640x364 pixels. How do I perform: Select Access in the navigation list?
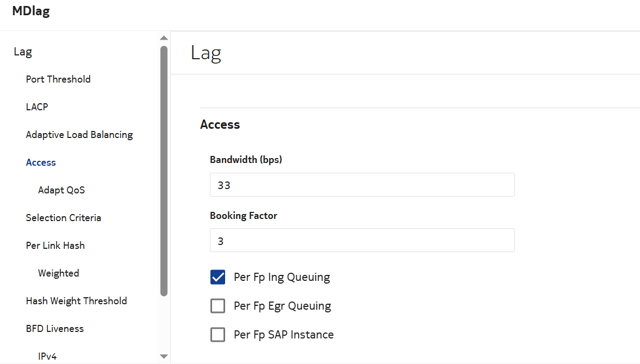(x=41, y=162)
